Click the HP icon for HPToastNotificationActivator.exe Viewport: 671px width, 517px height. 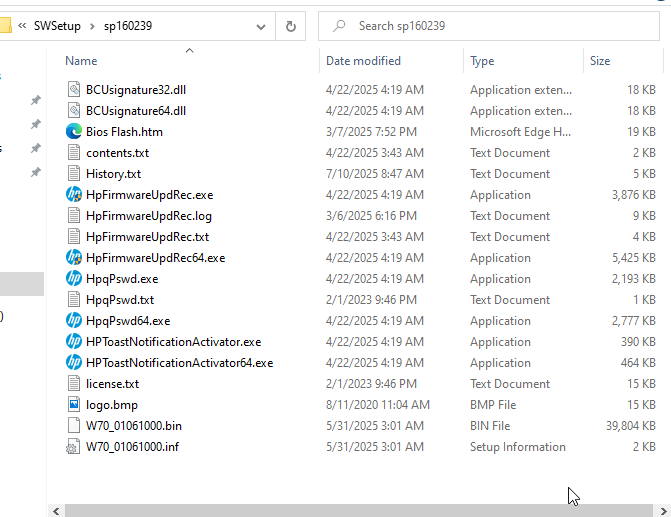tap(74, 341)
